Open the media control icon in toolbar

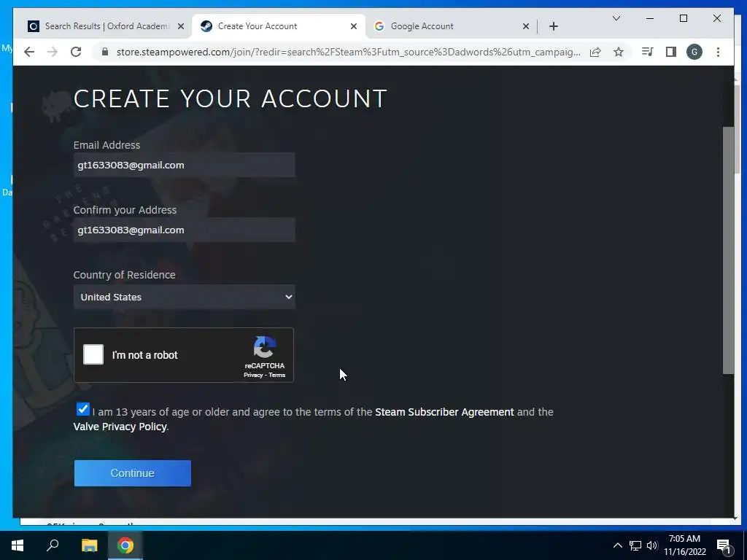click(x=648, y=52)
